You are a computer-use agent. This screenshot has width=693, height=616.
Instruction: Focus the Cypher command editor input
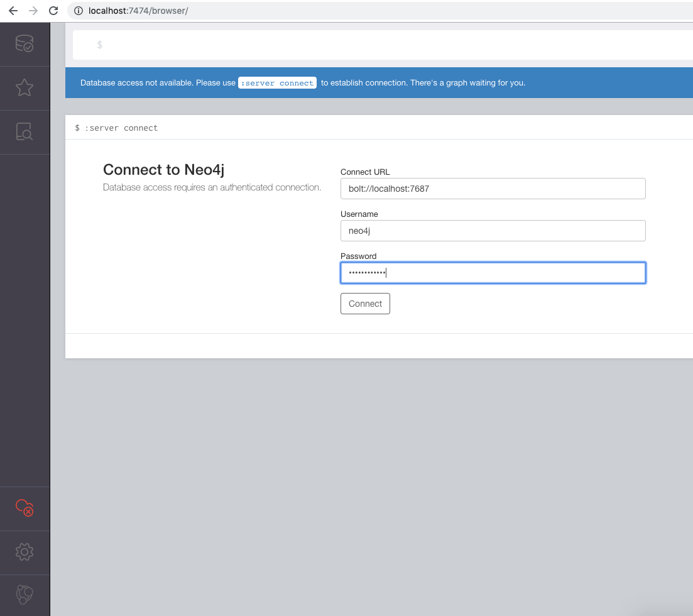383,45
